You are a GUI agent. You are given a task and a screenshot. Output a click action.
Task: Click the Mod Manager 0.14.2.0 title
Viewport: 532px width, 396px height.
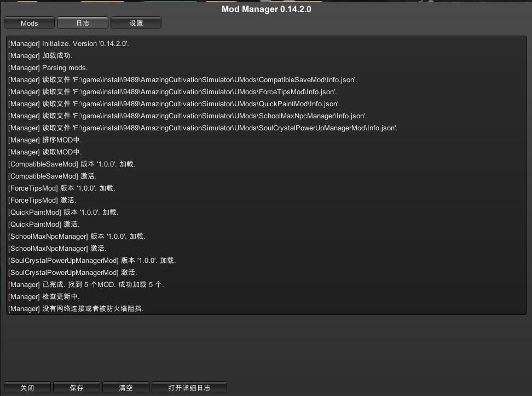pos(266,9)
